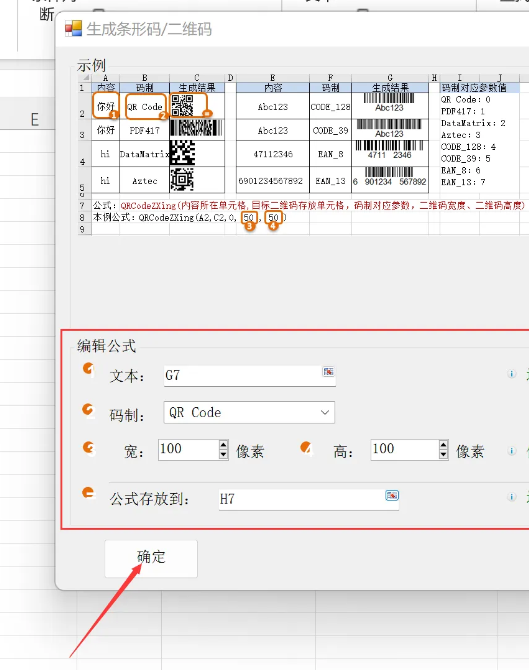Click the 文本: label

[x=127, y=376]
